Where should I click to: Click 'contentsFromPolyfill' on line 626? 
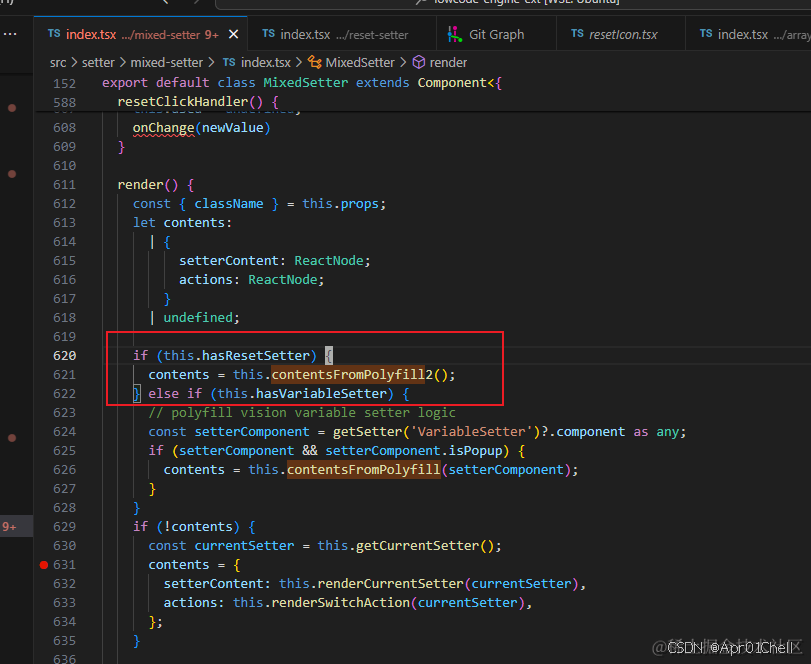(363, 470)
